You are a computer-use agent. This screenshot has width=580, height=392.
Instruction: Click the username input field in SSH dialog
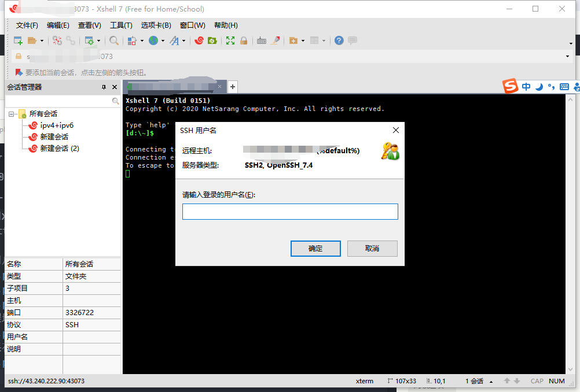point(291,212)
